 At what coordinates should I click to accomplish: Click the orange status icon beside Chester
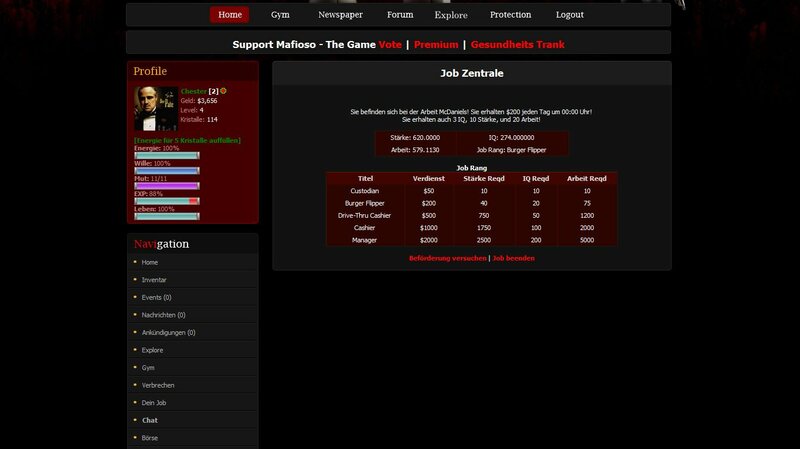(223, 91)
